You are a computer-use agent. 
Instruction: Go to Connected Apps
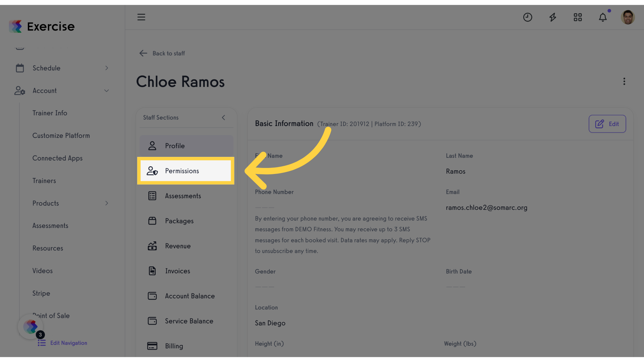57,158
